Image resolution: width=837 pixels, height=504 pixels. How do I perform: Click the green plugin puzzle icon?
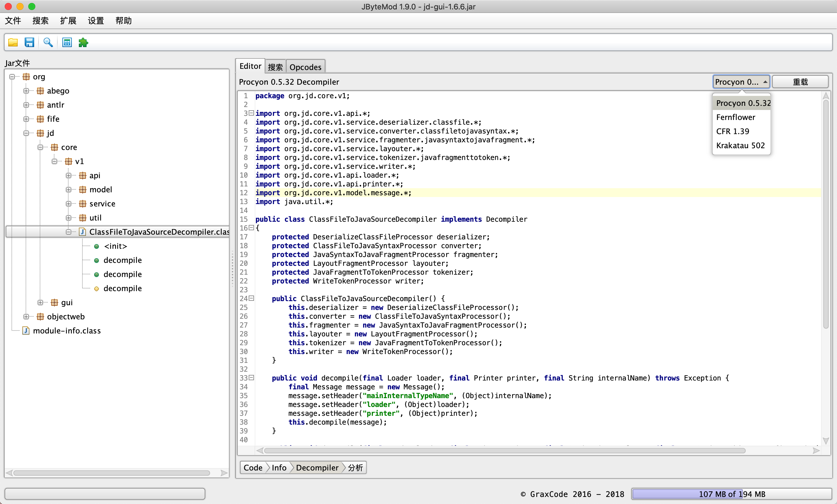pyautogui.click(x=83, y=43)
